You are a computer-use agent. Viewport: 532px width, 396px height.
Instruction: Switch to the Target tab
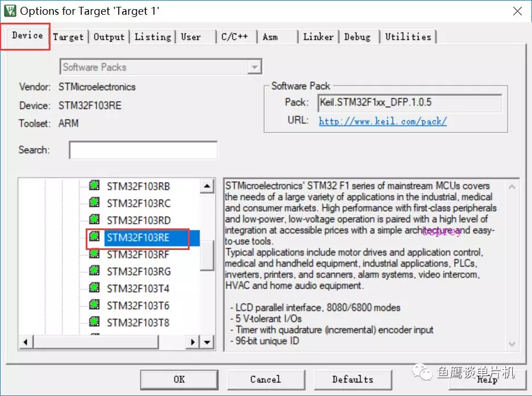pos(68,37)
